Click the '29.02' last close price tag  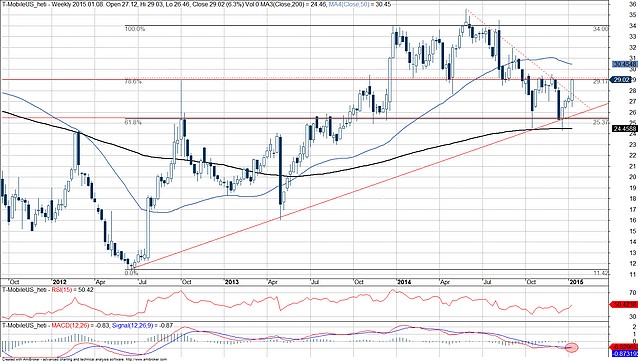coord(621,80)
